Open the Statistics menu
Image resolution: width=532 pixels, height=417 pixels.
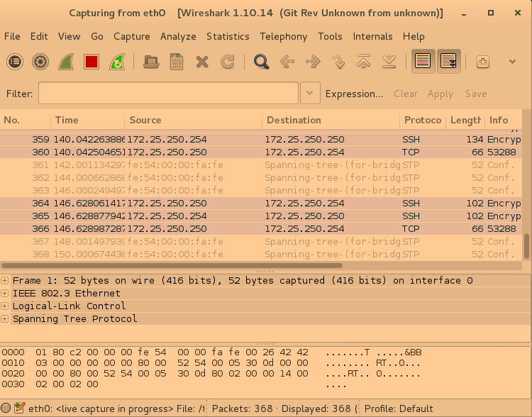228,36
